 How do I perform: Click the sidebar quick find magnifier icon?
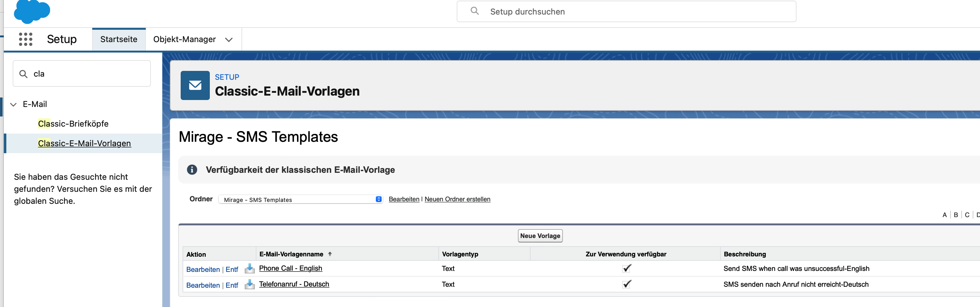click(23, 74)
